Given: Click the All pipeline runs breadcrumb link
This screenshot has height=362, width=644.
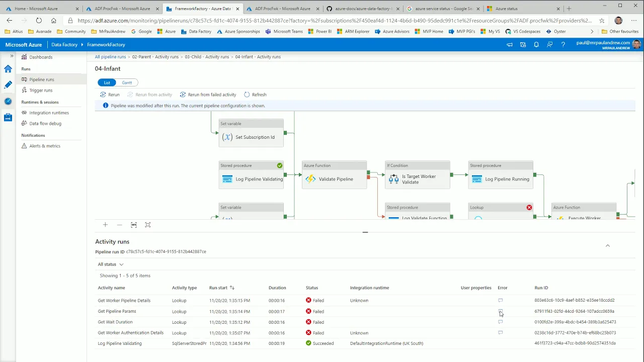Looking at the screenshot, I should pyautogui.click(x=110, y=57).
